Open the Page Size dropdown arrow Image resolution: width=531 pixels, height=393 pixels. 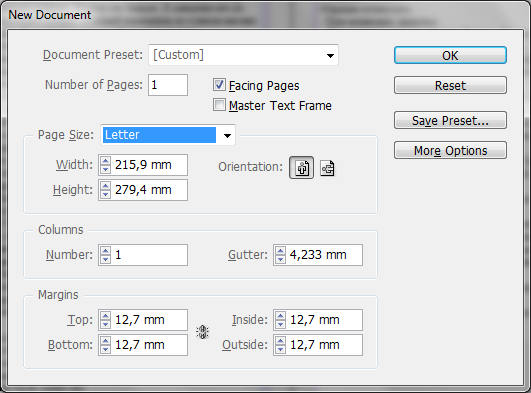click(x=227, y=136)
